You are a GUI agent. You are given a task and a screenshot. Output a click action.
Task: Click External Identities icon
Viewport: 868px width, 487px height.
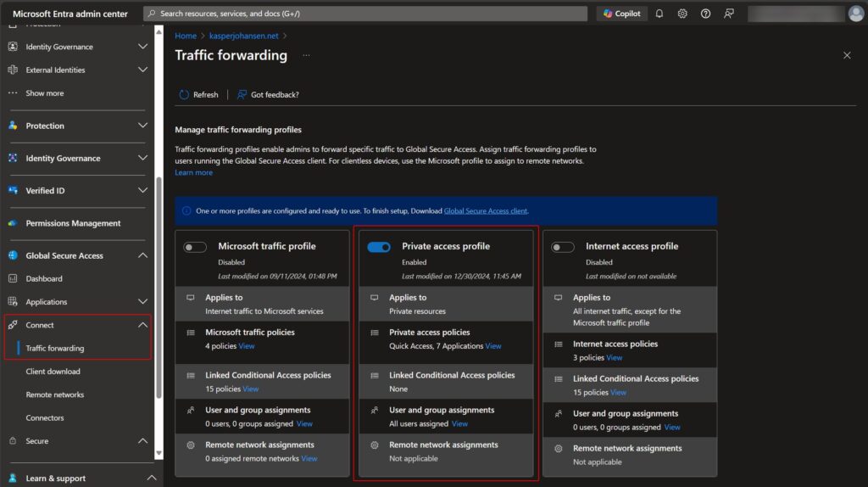click(x=13, y=70)
